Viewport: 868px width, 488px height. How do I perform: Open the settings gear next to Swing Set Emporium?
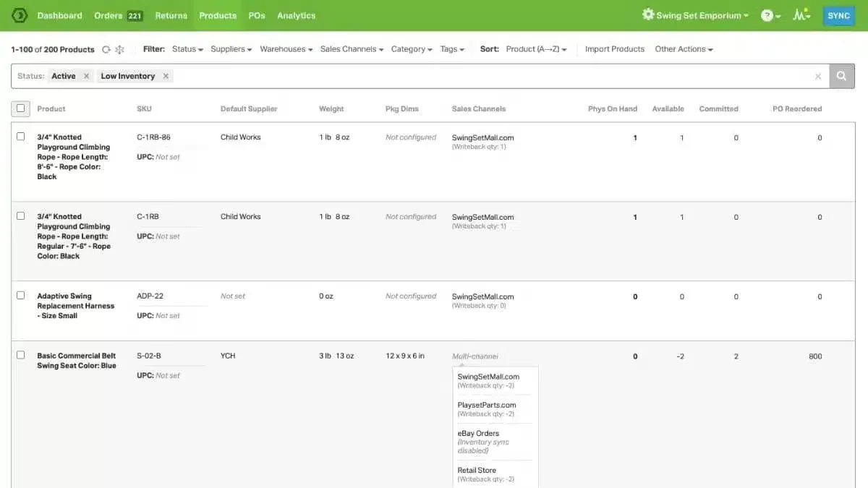pos(647,14)
